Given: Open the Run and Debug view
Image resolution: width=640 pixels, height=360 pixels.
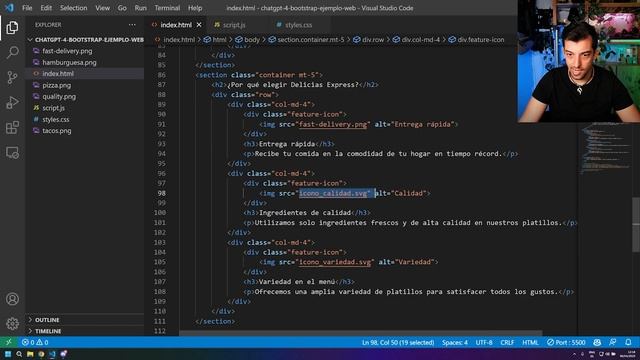Looking at the screenshot, I should click(12, 102).
